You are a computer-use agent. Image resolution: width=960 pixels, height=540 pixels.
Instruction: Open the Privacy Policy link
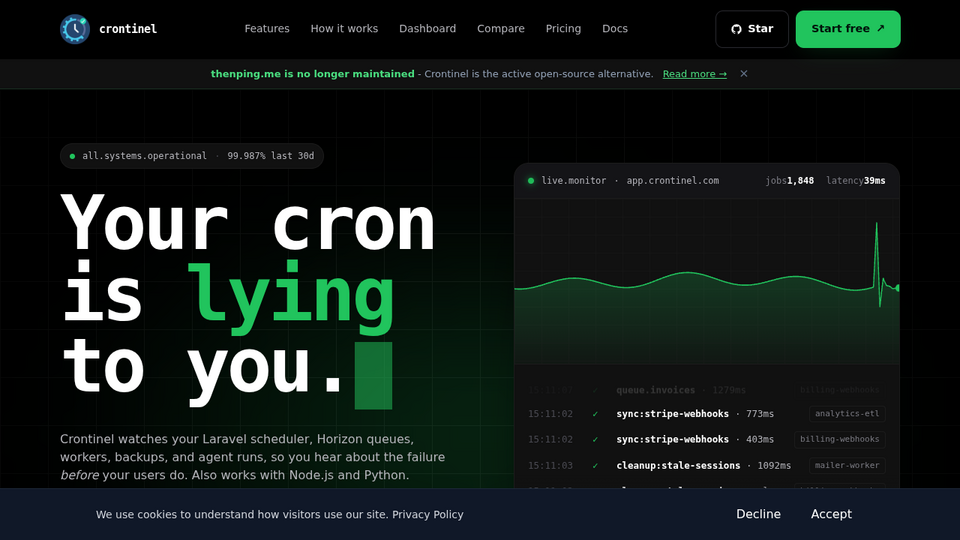[x=427, y=514]
